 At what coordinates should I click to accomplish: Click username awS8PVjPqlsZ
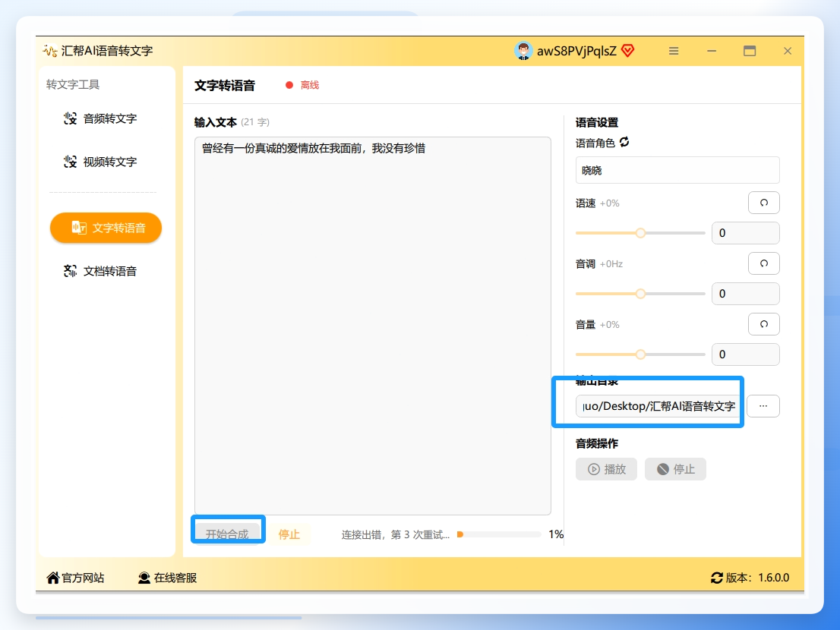[576, 51]
